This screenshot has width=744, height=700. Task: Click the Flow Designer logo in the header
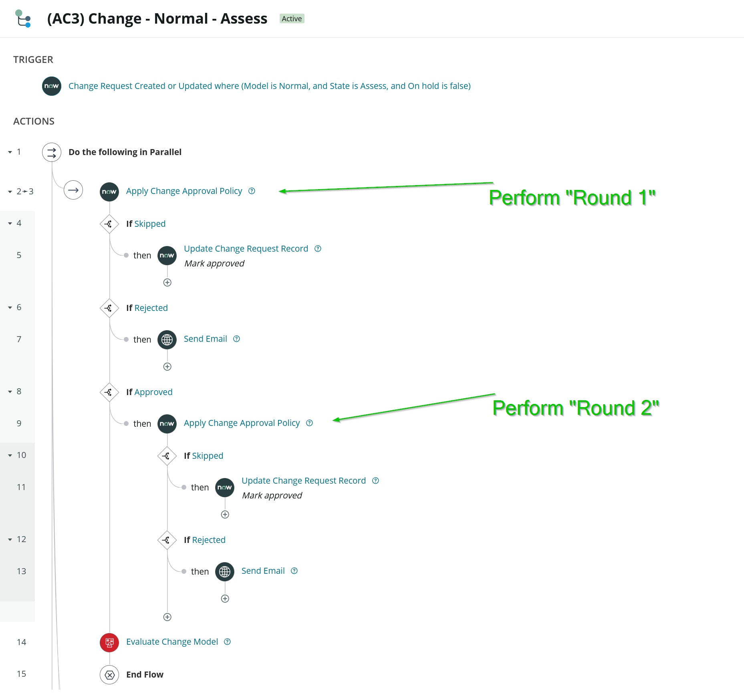[x=23, y=18]
